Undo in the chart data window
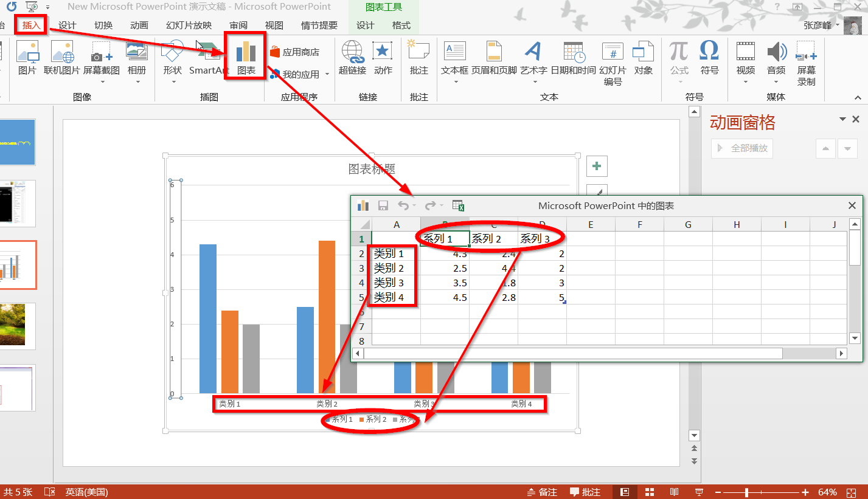The width and height of the screenshot is (868, 499). pos(403,205)
